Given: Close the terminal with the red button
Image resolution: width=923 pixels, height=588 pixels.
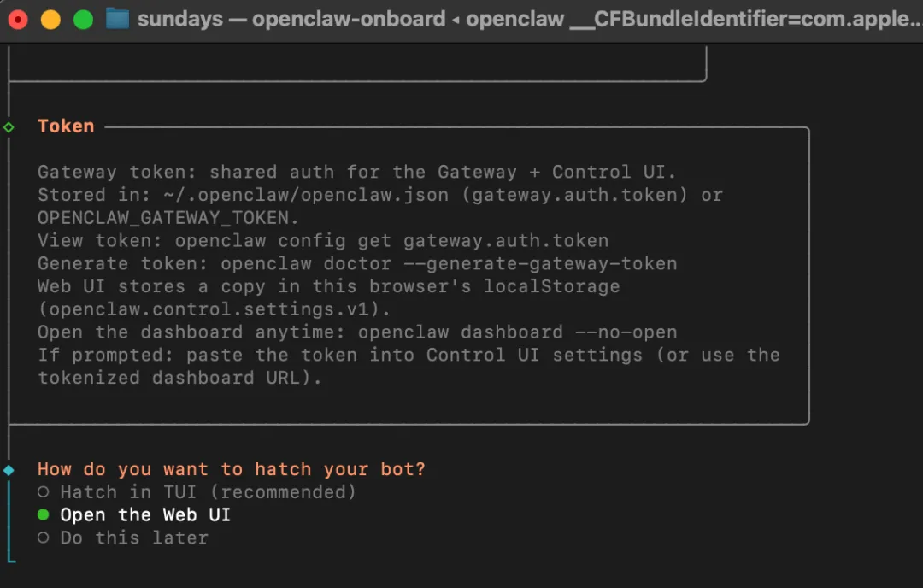Looking at the screenshot, I should (x=18, y=19).
